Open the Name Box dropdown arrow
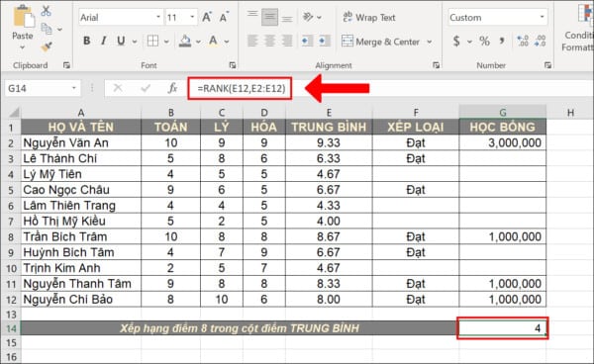The width and height of the screenshot is (594, 364). pos(74,89)
